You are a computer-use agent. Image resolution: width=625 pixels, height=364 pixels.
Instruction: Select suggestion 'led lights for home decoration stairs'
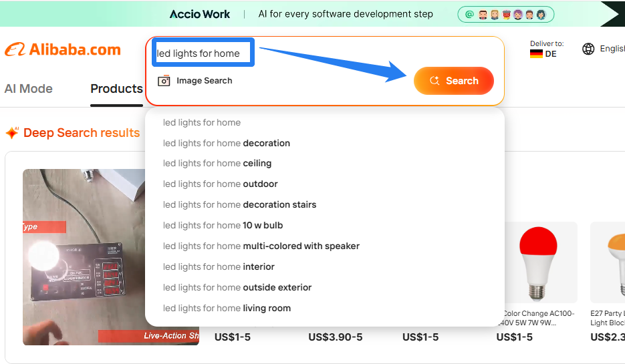(239, 204)
